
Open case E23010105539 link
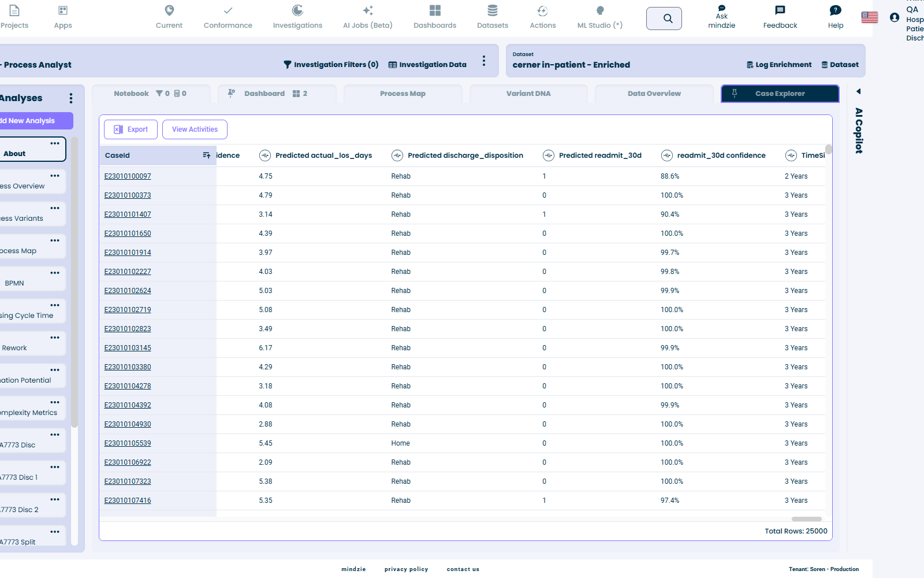(x=128, y=443)
